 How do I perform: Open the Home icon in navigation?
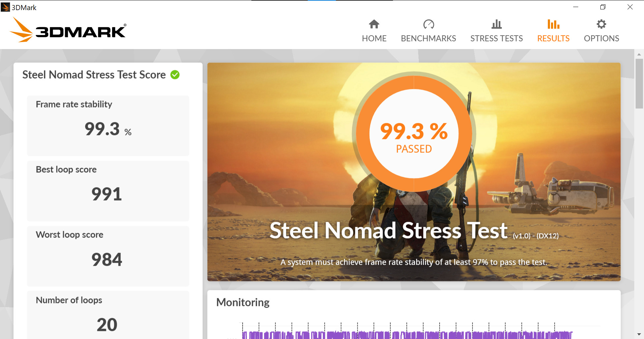(x=374, y=24)
